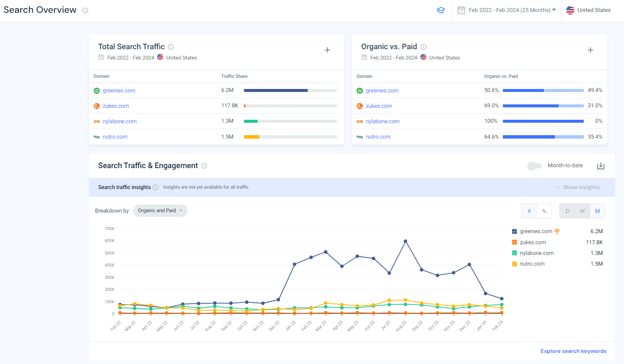This screenshot has height=364, width=624.
Task: Click the plus icon on Total Search Traffic card
Action: tap(327, 50)
